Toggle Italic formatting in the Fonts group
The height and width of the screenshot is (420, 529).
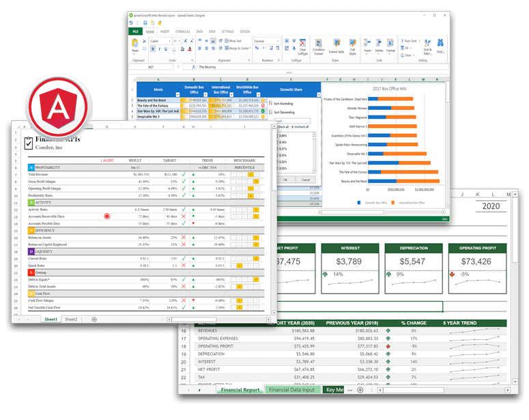point(159,49)
